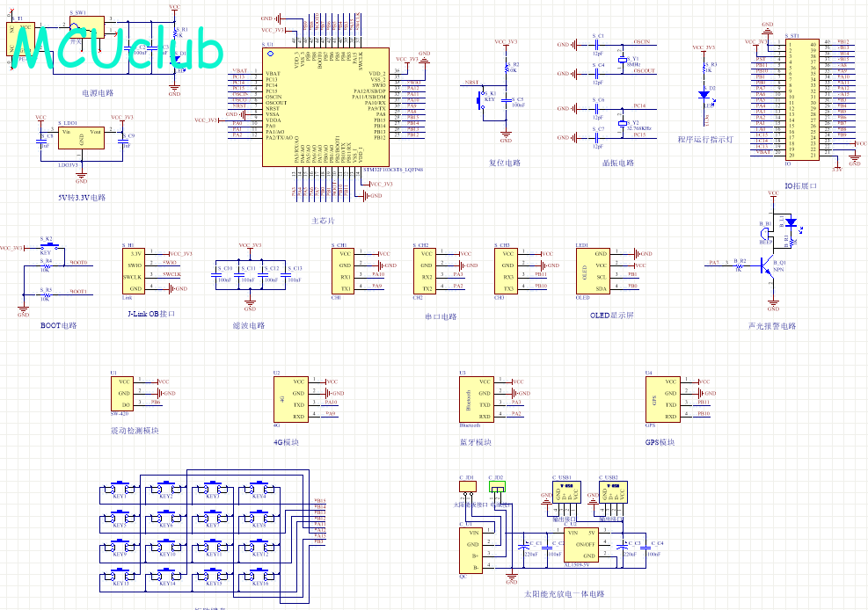Click the "电源电路" section label

pyautogui.click(x=98, y=93)
